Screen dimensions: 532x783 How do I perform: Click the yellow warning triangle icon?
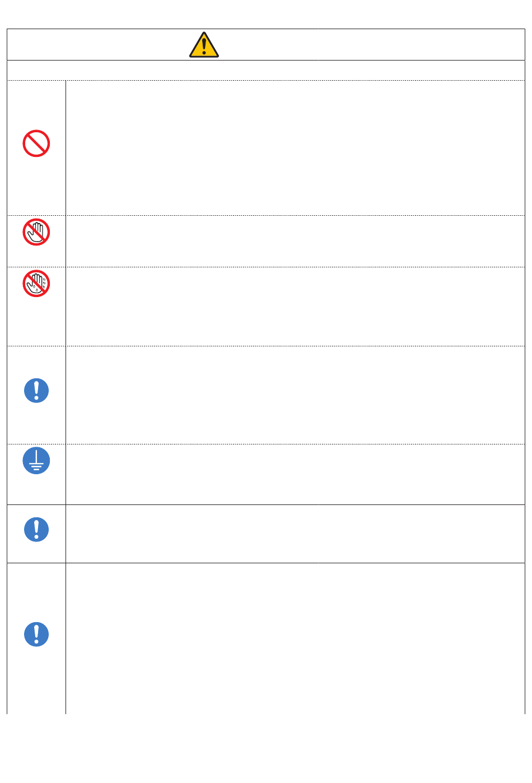[x=204, y=45]
